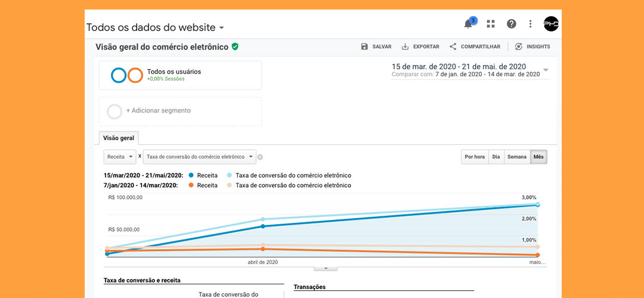Click the Visão geral do comércio eletrônico title
This screenshot has width=644, height=298.
click(162, 47)
